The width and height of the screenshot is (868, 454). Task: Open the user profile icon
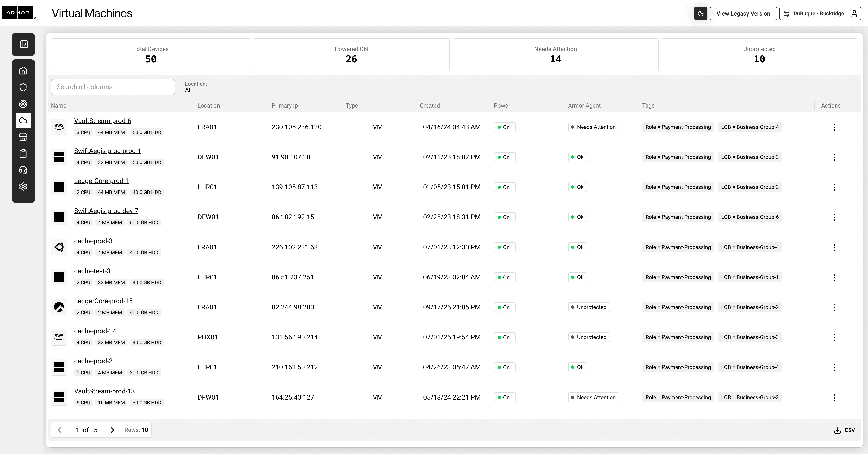point(854,13)
